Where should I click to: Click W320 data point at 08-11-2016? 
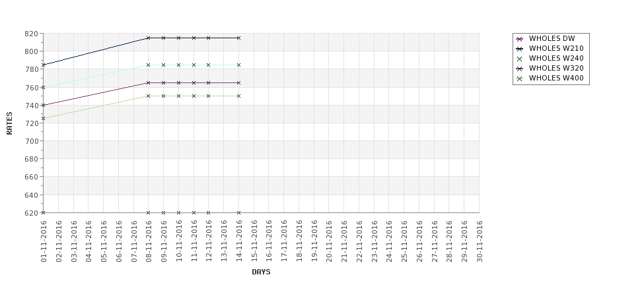[x=148, y=83]
